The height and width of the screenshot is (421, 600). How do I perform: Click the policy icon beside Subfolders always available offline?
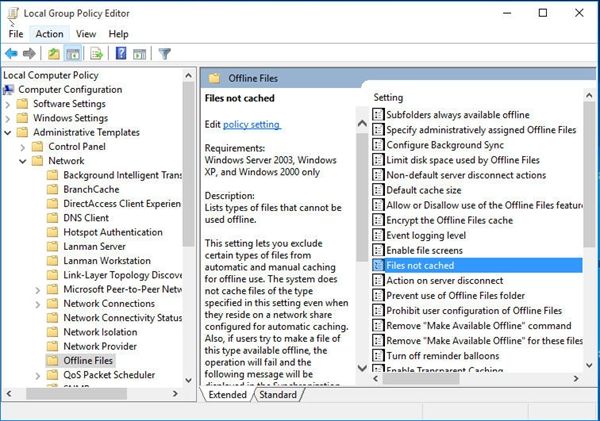pyautogui.click(x=378, y=114)
